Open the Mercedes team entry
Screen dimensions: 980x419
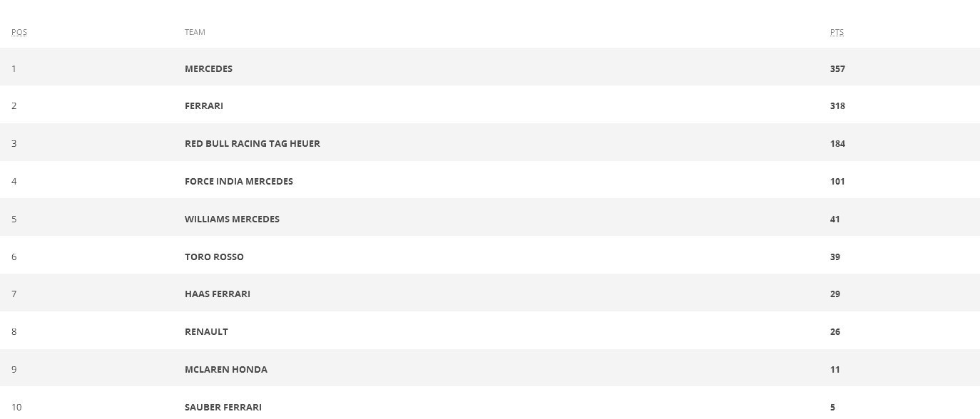click(208, 68)
